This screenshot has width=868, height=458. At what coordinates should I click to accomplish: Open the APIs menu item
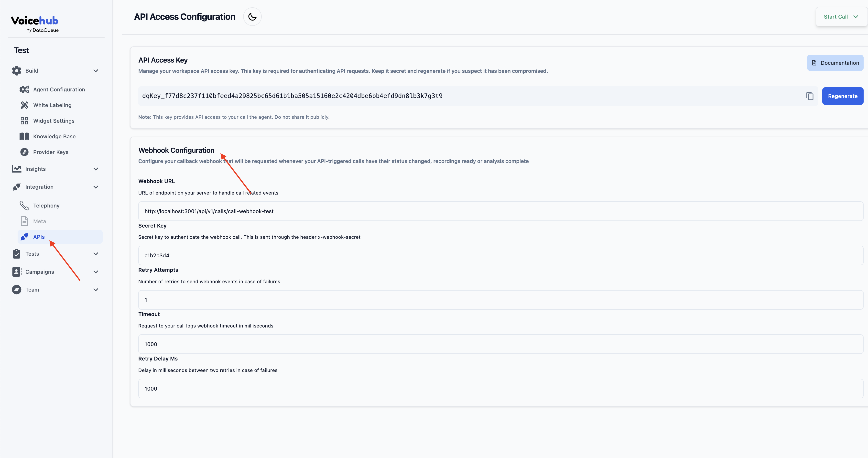(x=39, y=237)
